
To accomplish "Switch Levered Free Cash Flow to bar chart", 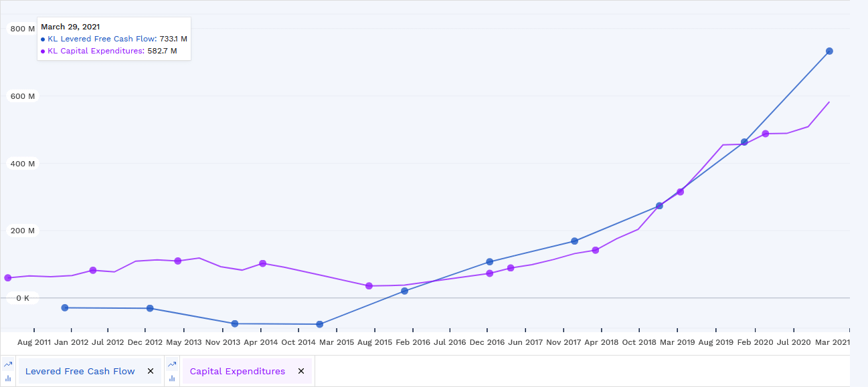I will pos(8,378).
